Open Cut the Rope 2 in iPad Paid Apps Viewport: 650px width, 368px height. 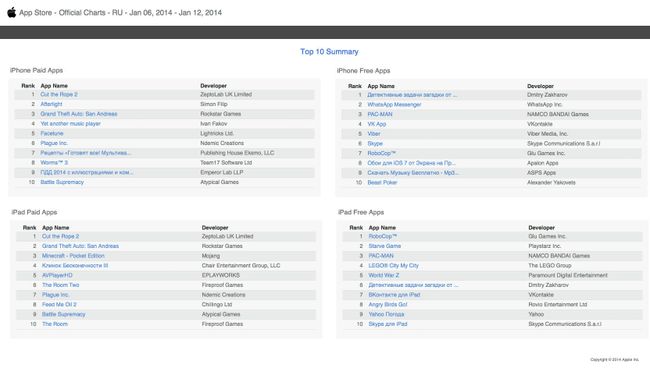coord(61,236)
